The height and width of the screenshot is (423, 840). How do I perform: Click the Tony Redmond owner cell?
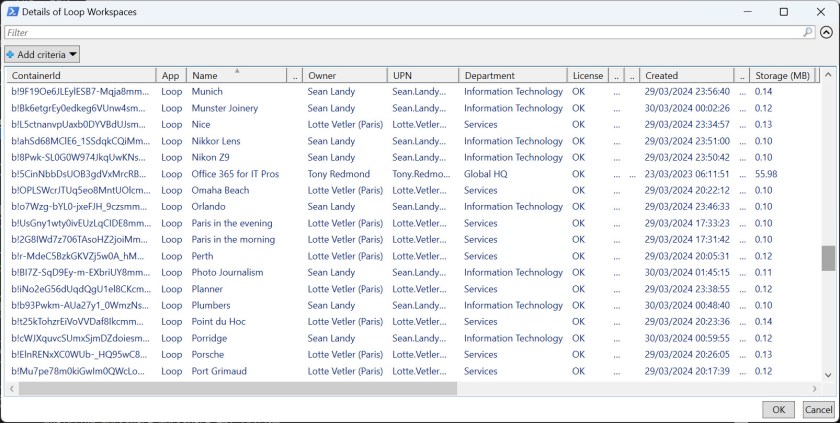(x=339, y=174)
